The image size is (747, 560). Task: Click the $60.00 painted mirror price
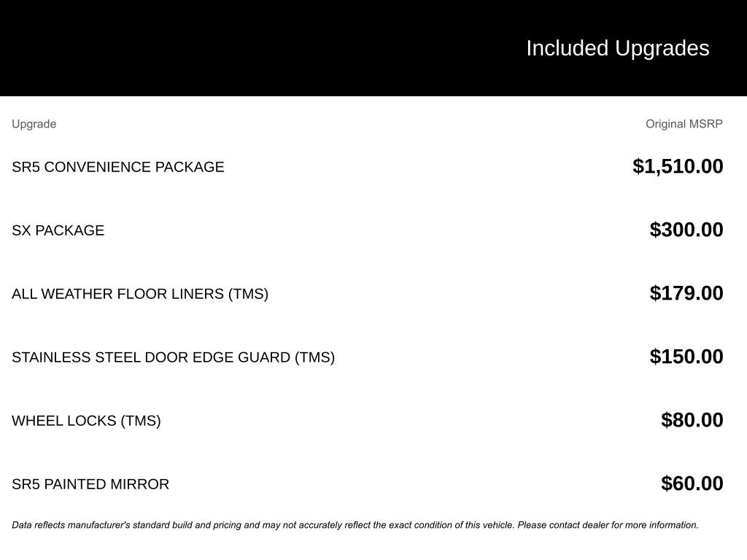tap(692, 483)
